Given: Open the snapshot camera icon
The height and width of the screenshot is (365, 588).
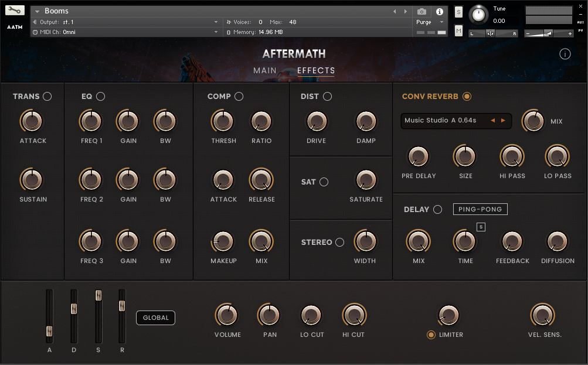Looking at the screenshot, I should tap(422, 11).
